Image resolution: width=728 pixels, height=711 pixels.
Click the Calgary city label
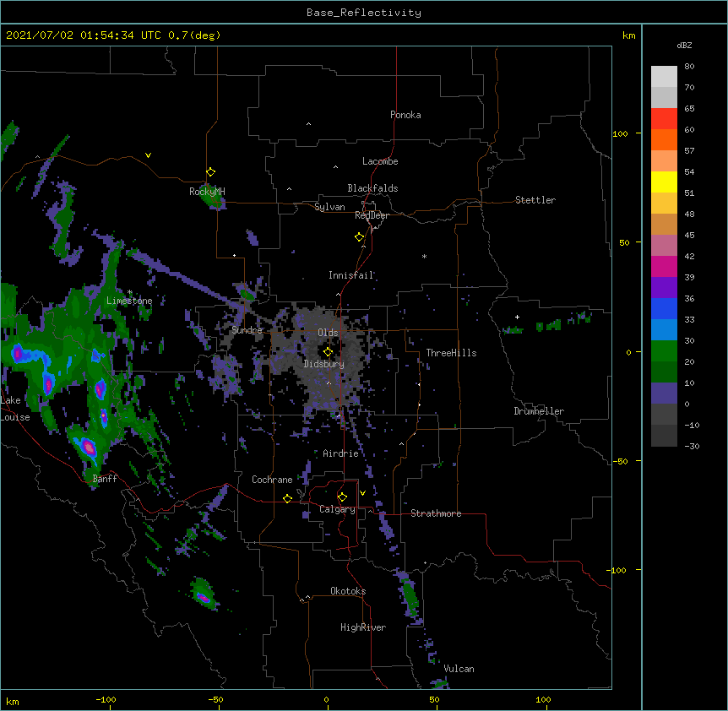337,509
